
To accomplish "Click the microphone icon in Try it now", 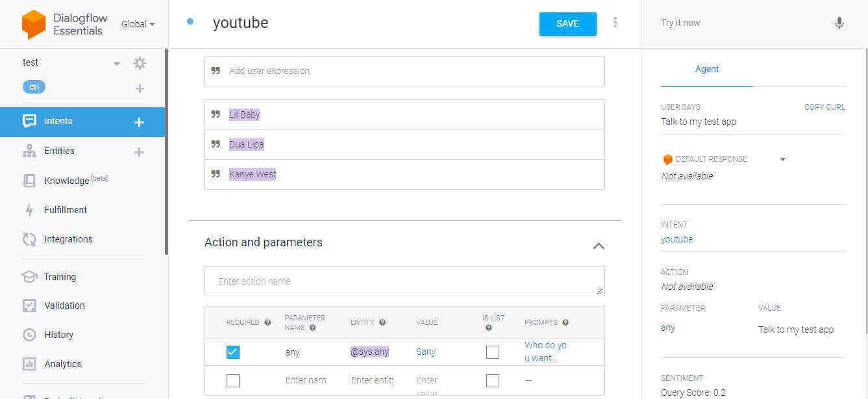I will [839, 23].
